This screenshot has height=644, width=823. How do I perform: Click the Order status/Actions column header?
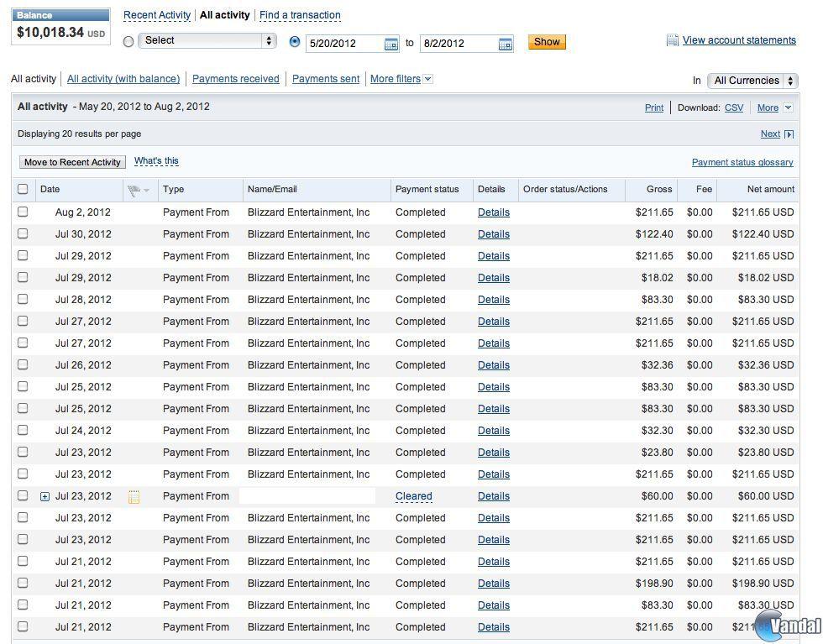click(x=564, y=189)
